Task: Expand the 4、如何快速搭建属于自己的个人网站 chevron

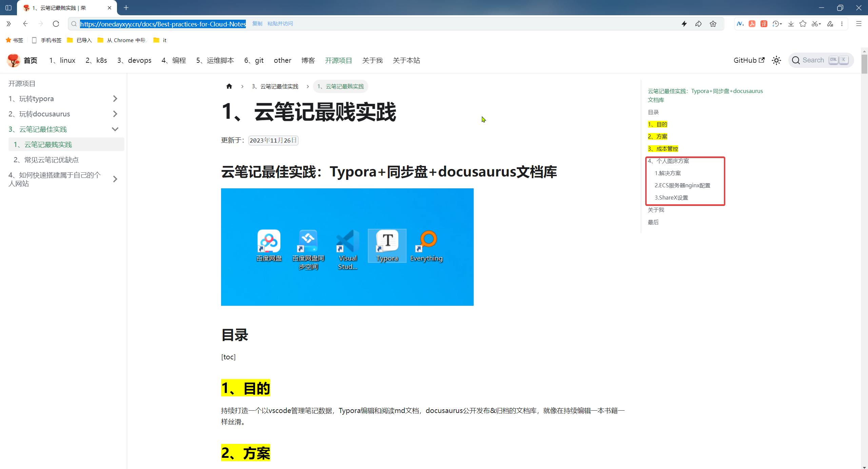Action: coord(115,179)
